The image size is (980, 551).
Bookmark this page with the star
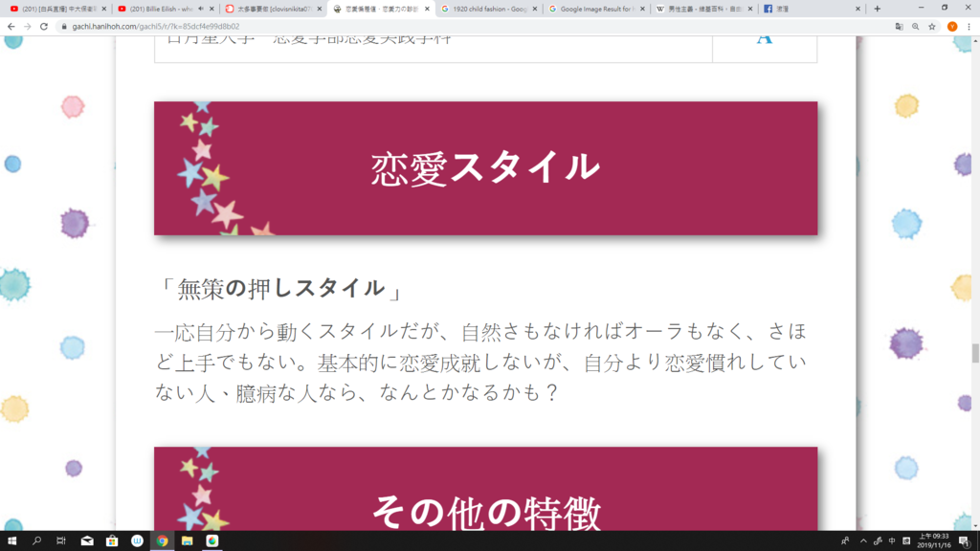[932, 26]
